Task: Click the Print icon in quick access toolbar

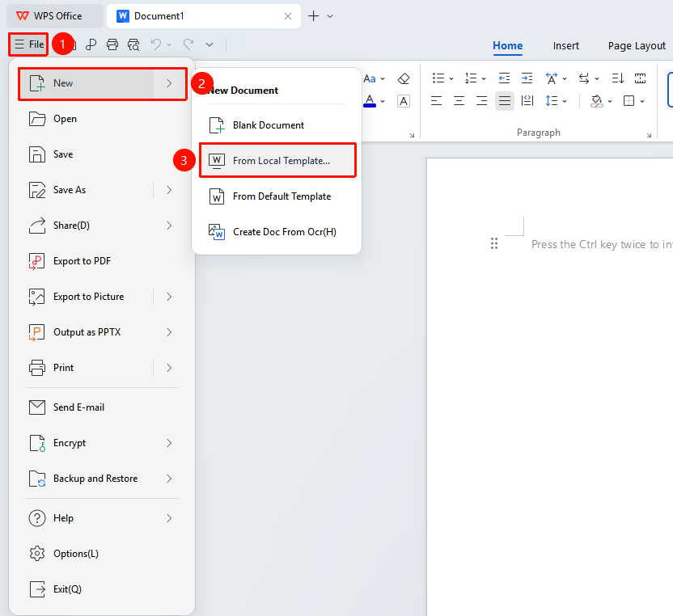Action: point(112,44)
